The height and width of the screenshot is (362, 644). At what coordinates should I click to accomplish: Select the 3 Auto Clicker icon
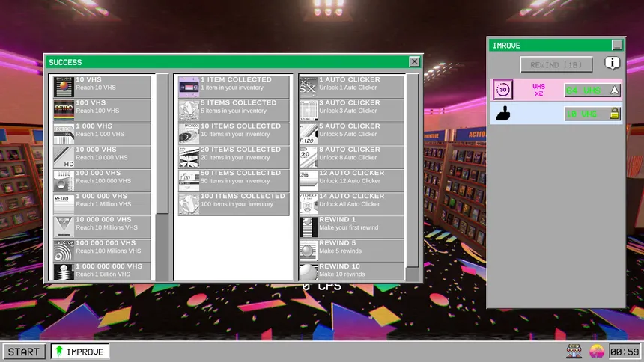(309, 110)
